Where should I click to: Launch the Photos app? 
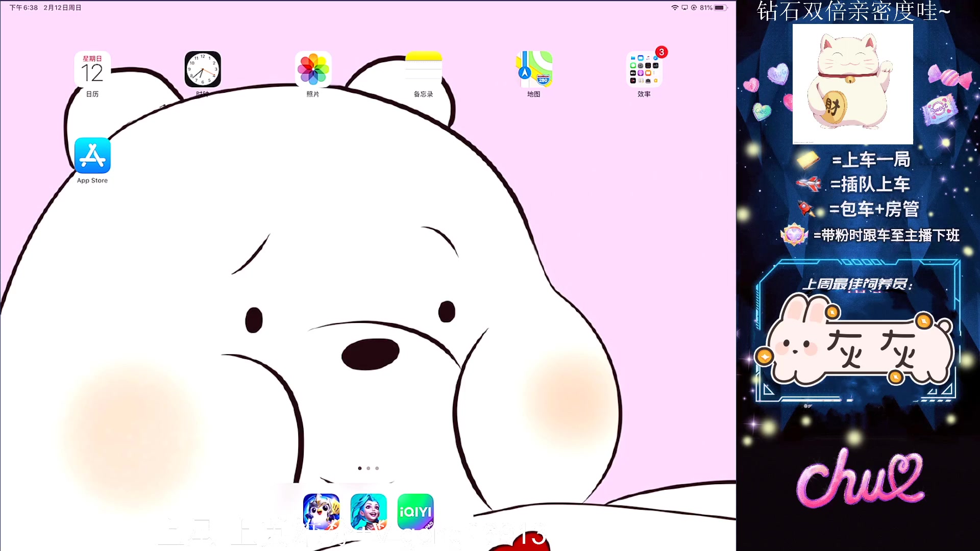(x=313, y=69)
